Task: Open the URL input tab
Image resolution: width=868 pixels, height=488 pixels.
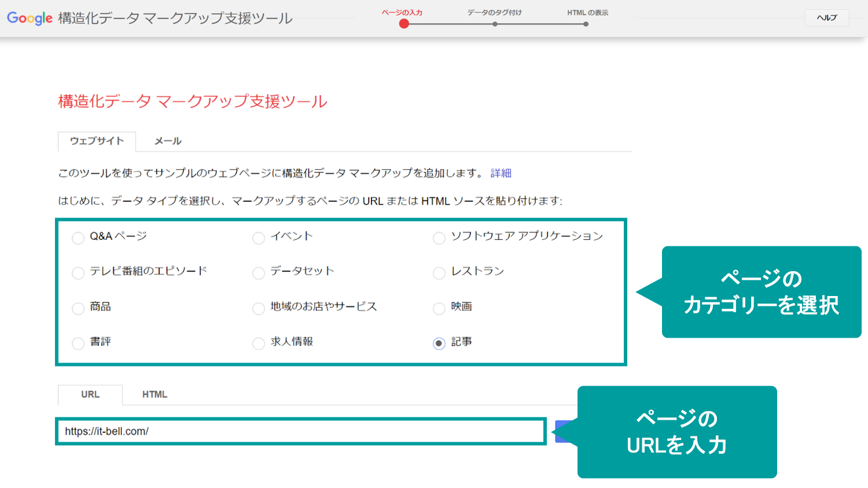Action: [90, 394]
